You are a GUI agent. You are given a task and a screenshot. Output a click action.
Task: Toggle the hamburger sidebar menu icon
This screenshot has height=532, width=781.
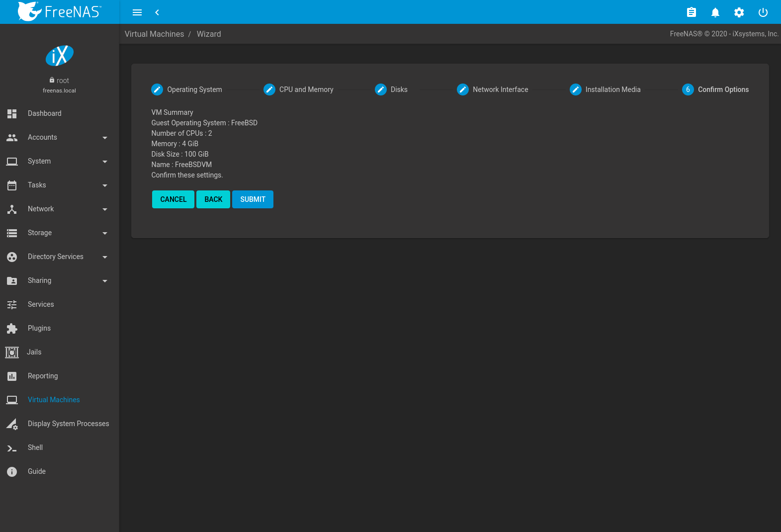click(x=137, y=12)
